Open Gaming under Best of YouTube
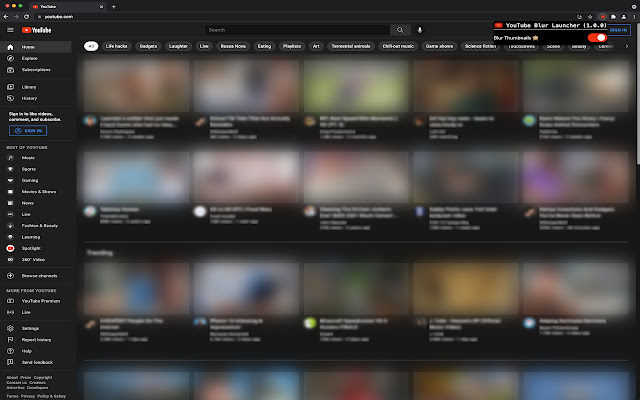Viewport: 640px width, 400px height. pos(36,180)
